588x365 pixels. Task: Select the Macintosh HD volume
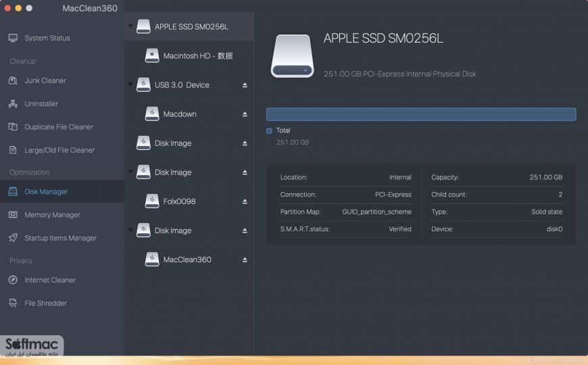click(x=189, y=56)
